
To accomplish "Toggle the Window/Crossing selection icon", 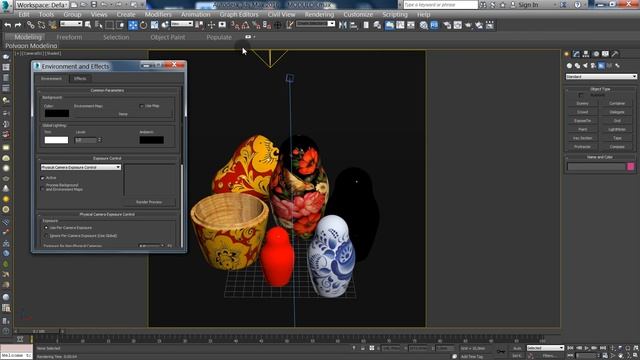I will [x=120, y=25].
